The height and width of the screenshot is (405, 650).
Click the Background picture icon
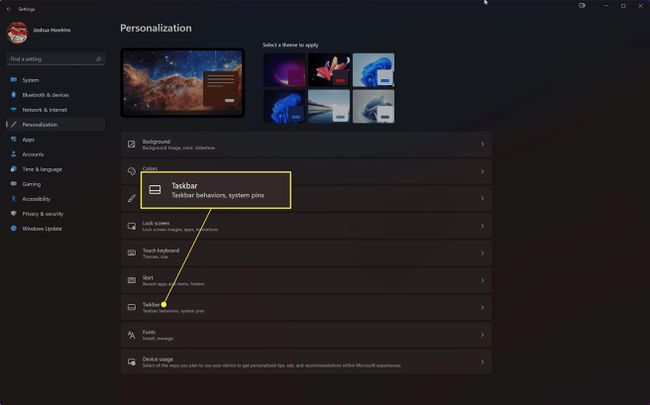point(131,144)
